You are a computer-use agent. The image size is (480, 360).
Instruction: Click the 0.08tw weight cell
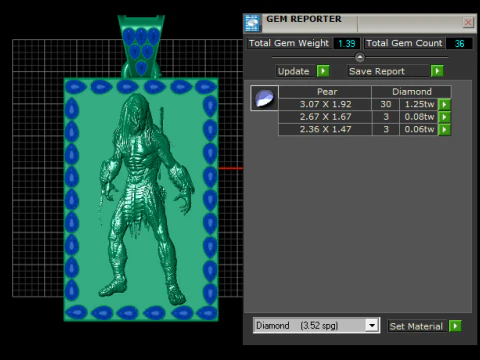[x=419, y=117]
